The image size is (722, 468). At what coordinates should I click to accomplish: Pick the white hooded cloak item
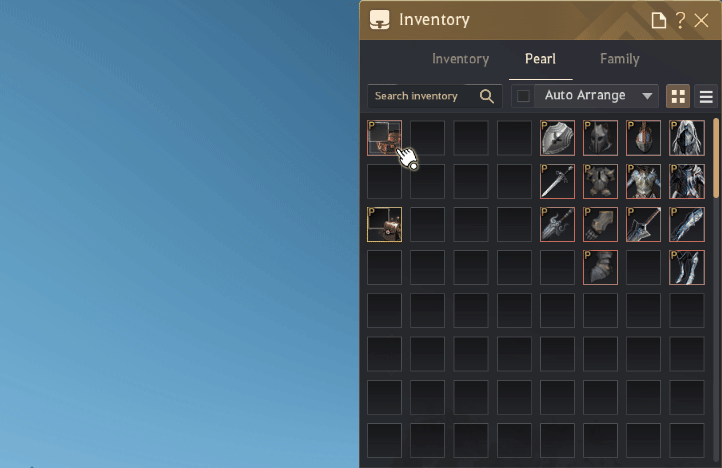(x=687, y=138)
